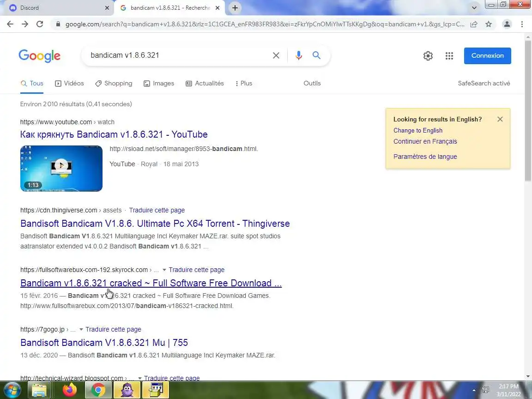532x399 pixels.
Task: Open Google apps grid
Action: (449, 56)
